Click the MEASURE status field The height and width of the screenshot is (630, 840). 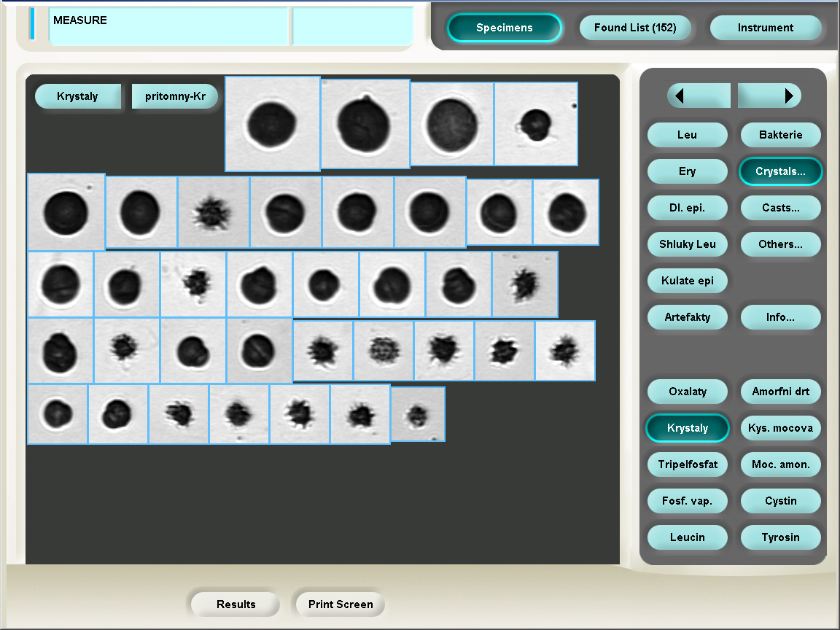(x=168, y=26)
